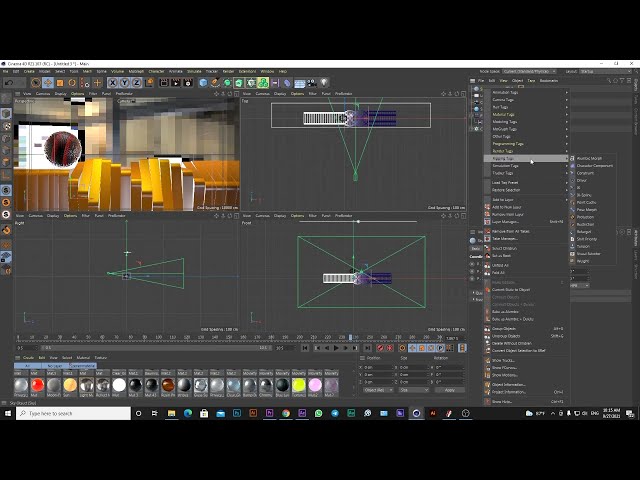Viewport: 640px width, 480px height.
Task: Select the red material sphere
Action: click(38, 385)
